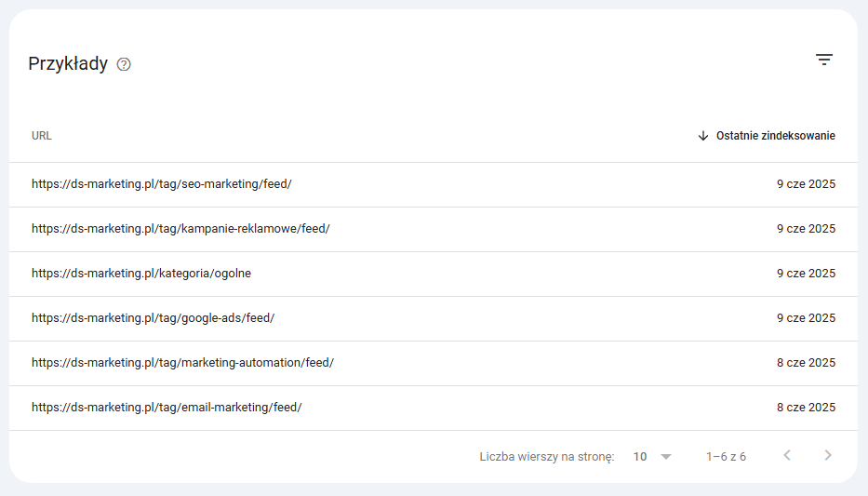Go to the next page of results
This screenshot has width=868, height=496.
coord(828,456)
